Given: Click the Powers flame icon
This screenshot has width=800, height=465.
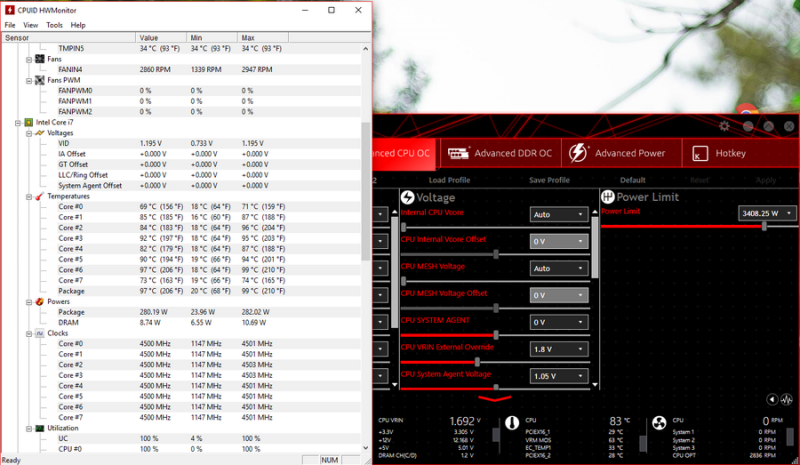Looking at the screenshot, I should (39, 302).
